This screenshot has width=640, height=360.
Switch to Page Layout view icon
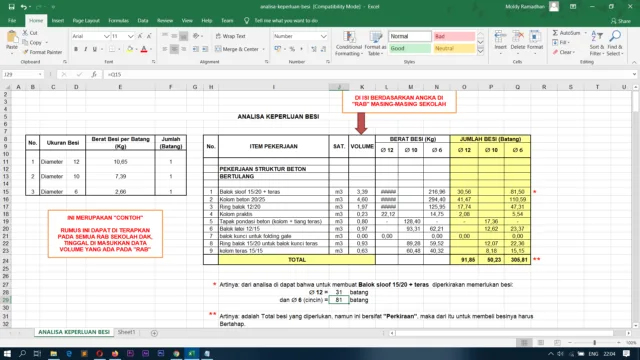541,342
